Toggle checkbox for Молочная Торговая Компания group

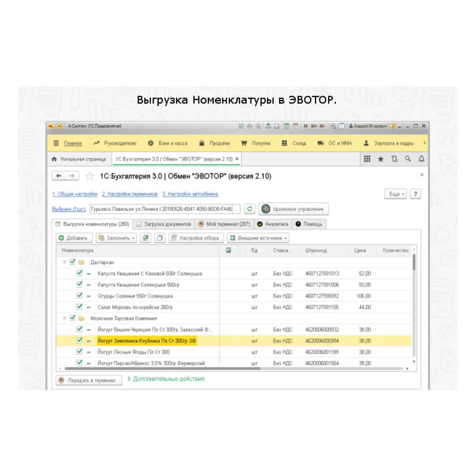pyautogui.click(x=73, y=318)
